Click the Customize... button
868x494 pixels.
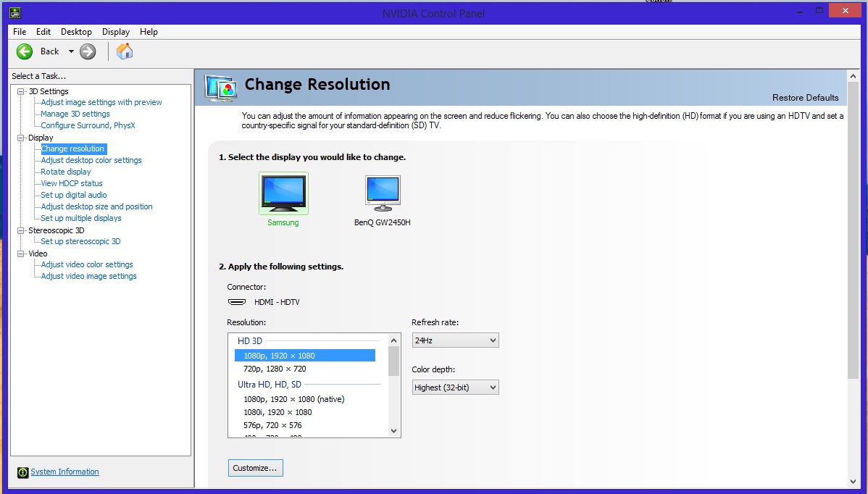pos(255,468)
